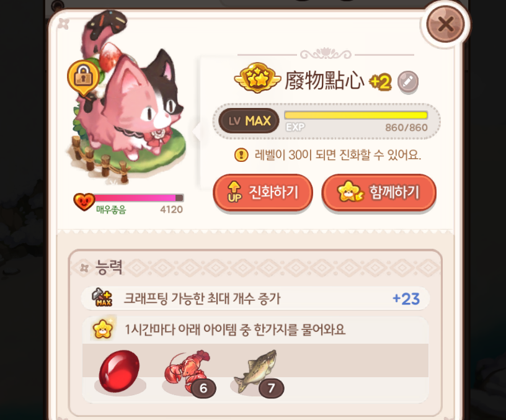This screenshot has width=506, height=420.
Task: Click the +23 crafting bonus value
Action: (x=406, y=298)
